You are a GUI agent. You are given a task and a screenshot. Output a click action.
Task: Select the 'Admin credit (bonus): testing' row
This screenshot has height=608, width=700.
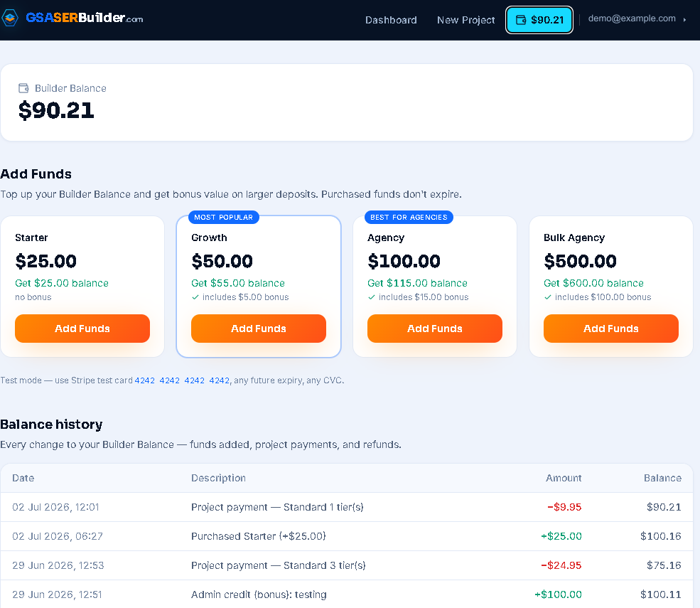(346, 594)
